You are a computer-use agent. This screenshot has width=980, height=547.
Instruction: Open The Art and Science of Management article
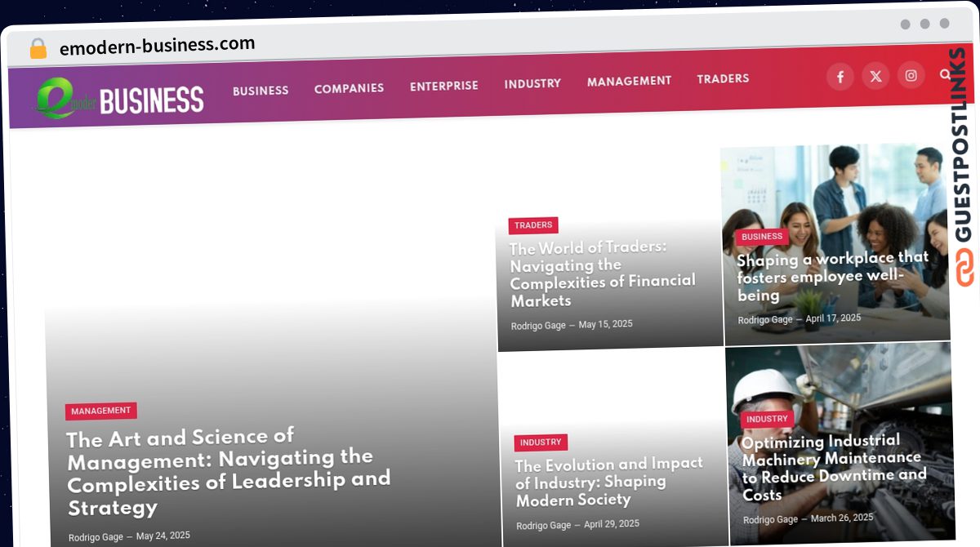click(x=229, y=472)
